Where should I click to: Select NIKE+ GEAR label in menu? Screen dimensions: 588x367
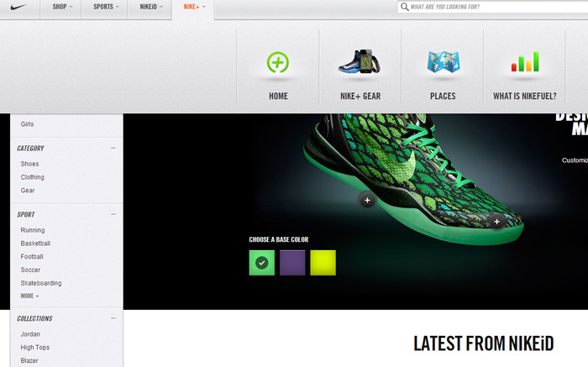tap(360, 96)
